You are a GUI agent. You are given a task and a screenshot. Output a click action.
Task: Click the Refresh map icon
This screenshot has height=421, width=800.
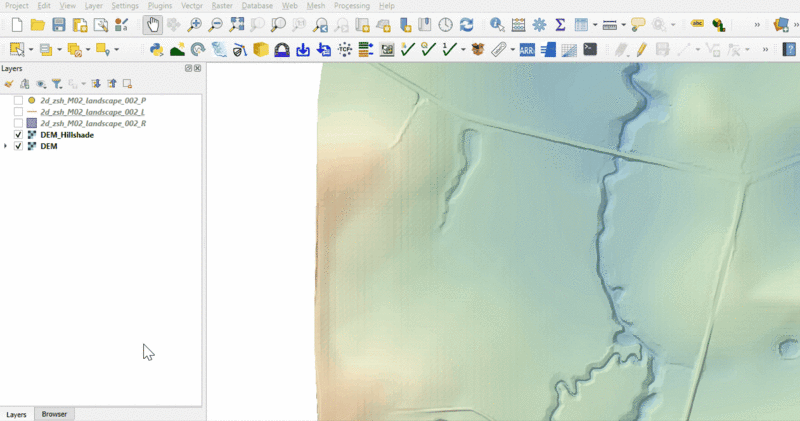pyautogui.click(x=466, y=25)
